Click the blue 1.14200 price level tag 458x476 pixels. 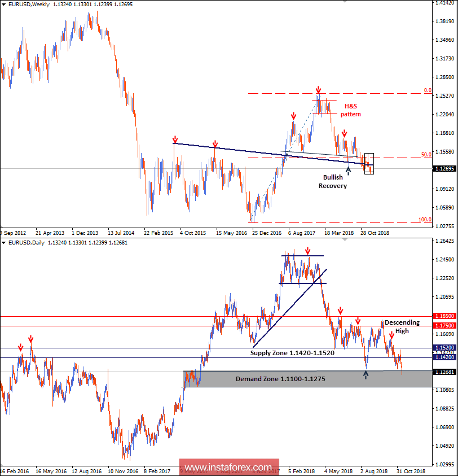pyautogui.click(x=445, y=357)
